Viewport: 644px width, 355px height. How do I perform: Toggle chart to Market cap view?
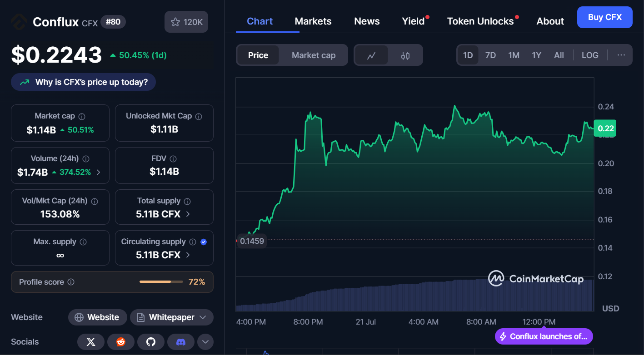point(314,55)
